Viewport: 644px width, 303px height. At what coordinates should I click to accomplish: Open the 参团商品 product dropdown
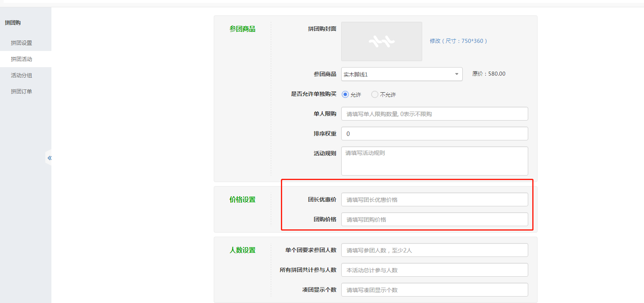click(x=402, y=74)
